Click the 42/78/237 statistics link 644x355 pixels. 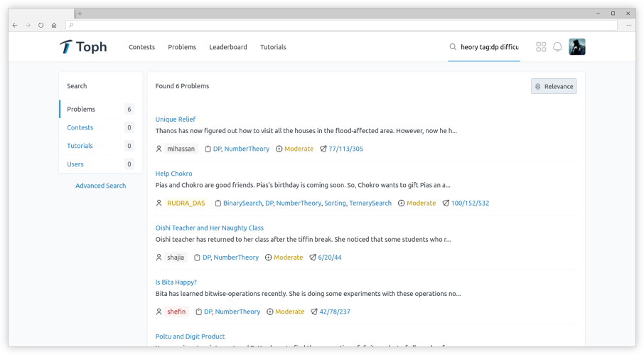(335, 312)
